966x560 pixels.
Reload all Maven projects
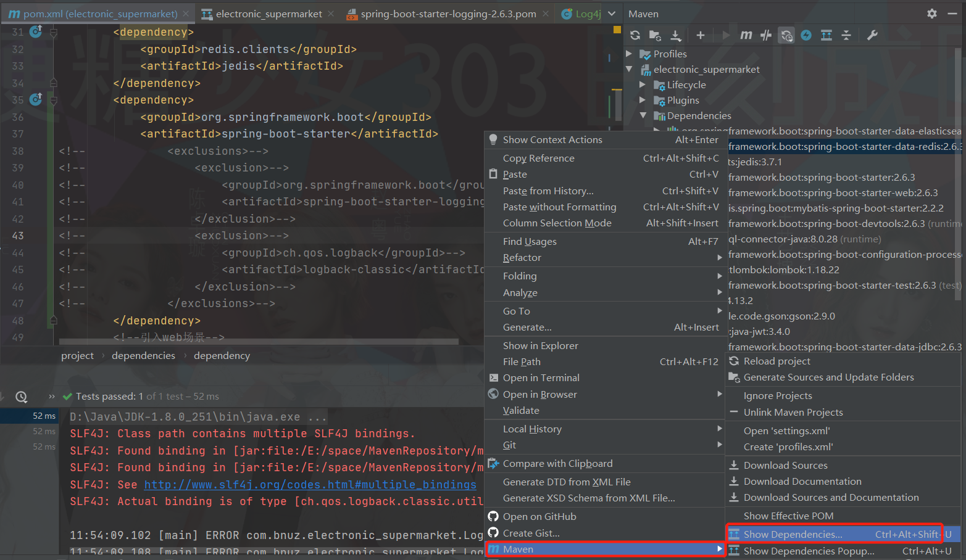pos(635,35)
